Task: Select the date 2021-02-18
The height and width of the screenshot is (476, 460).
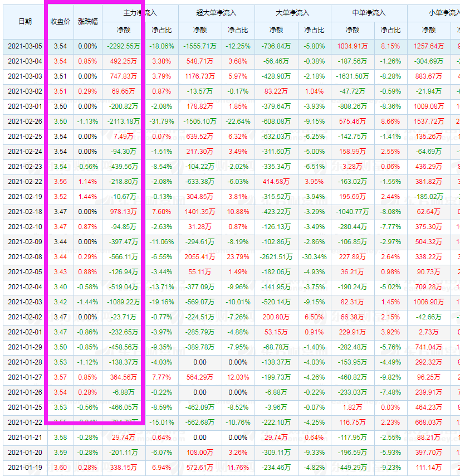Action: click(x=25, y=212)
